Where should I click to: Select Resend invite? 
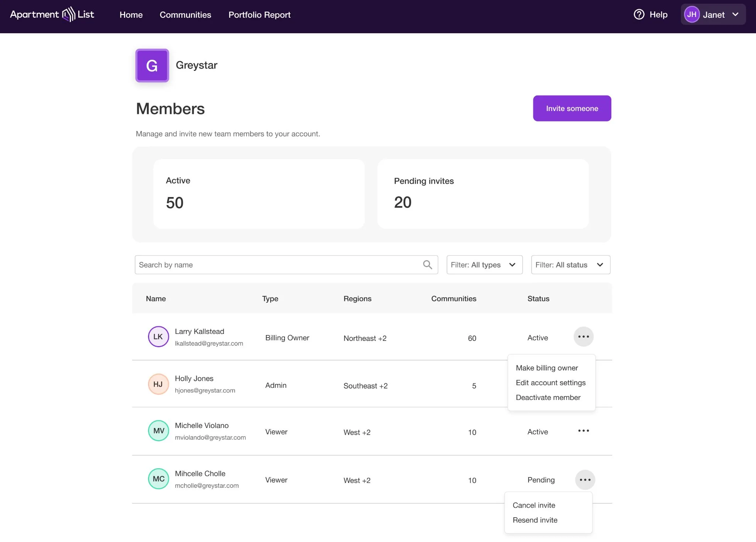point(535,520)
